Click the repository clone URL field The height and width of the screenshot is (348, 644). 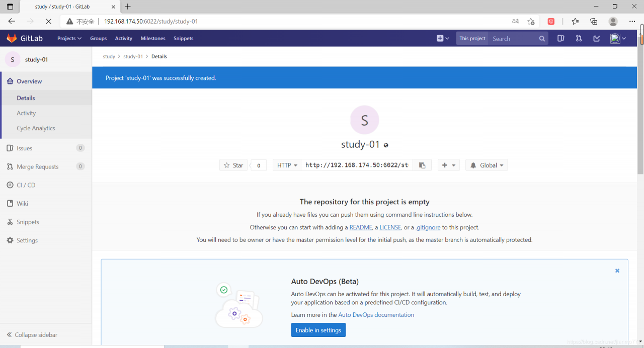(x=357, y=165)
